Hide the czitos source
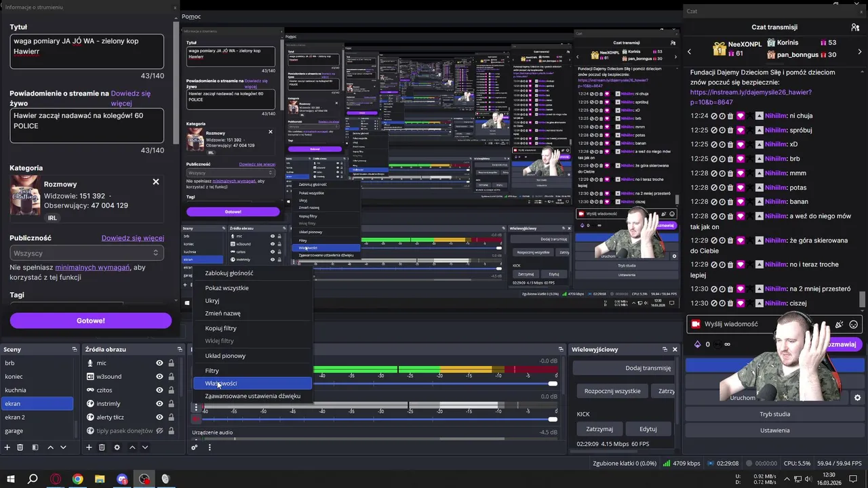The height and width of the screenshot is (488, 868). [159, 390]
